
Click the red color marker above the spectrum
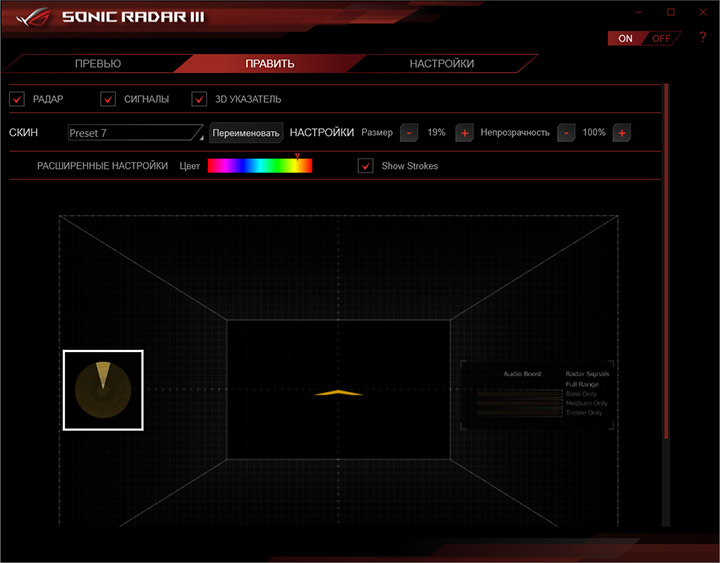[x=298, y=157]
